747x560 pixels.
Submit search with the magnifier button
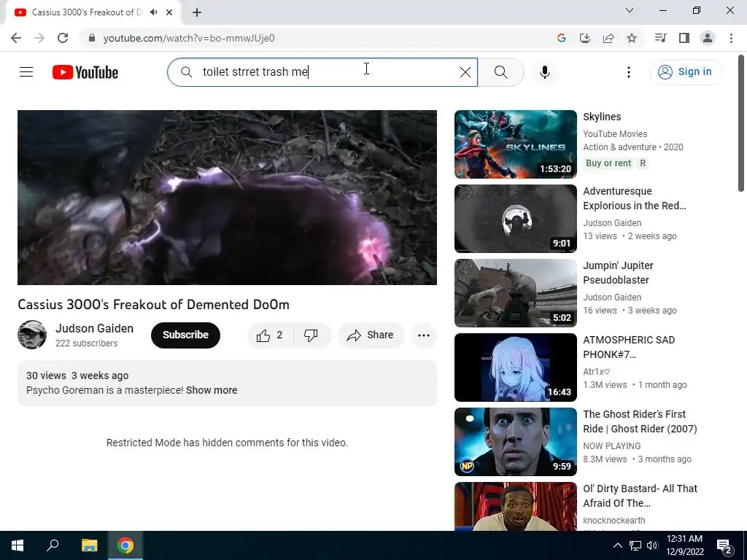click(500, 72)
